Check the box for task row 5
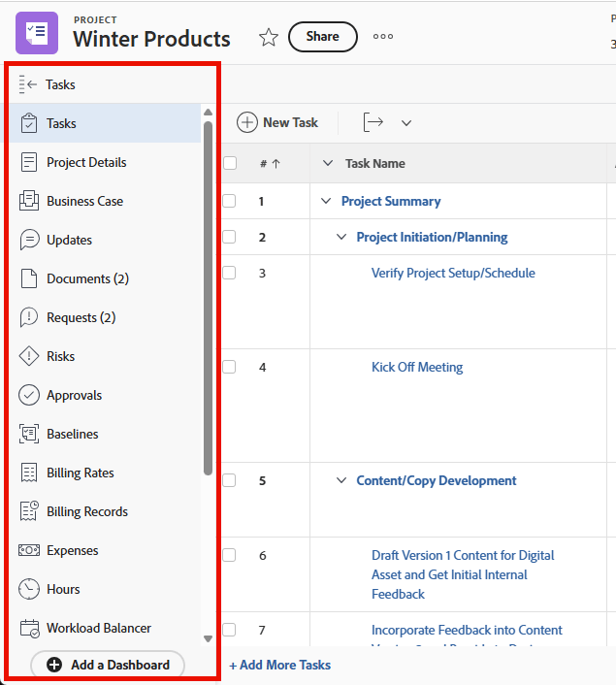Viewport: 616px width, 685px height. pyautogui.click(x=229, y=480)
